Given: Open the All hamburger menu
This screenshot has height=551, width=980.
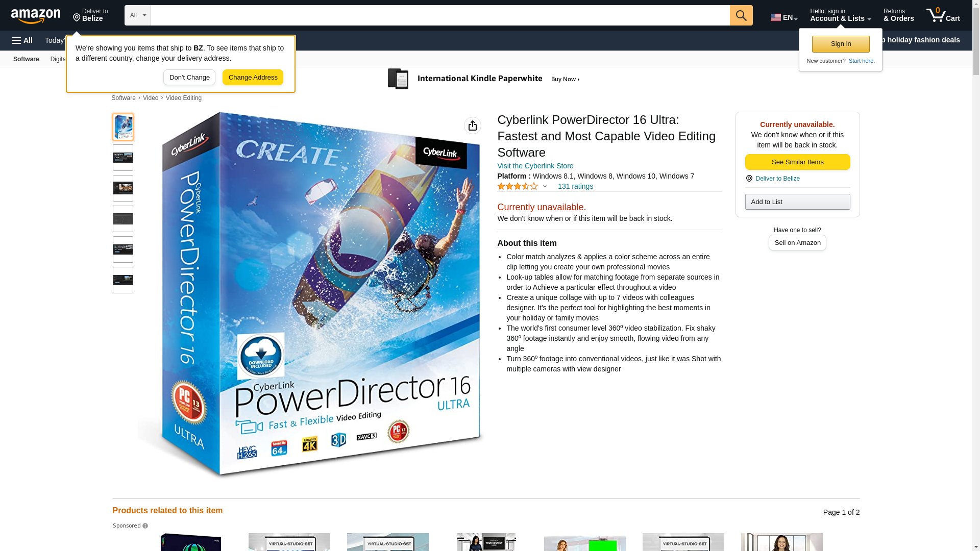Looking at the screenshot, I should pyautogui.click(x=22, y=40).
